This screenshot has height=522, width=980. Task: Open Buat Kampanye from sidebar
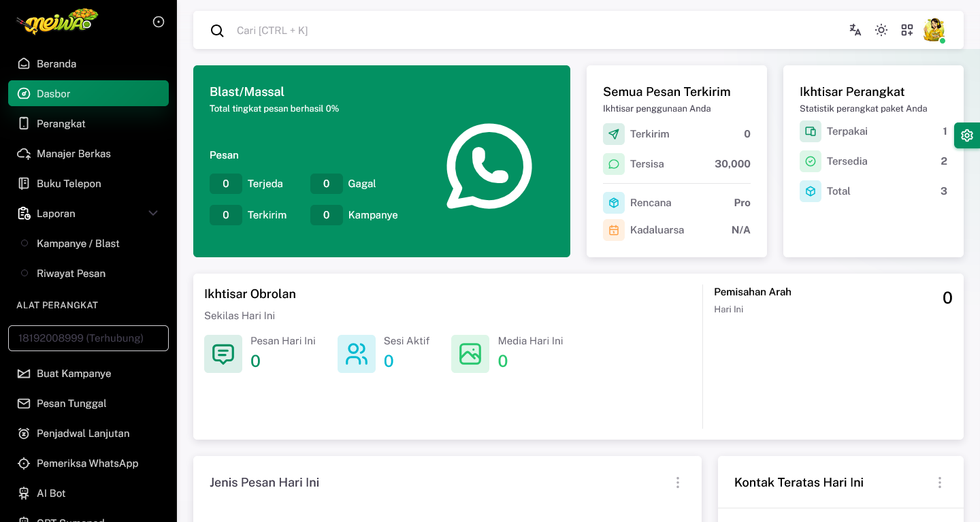73,374
